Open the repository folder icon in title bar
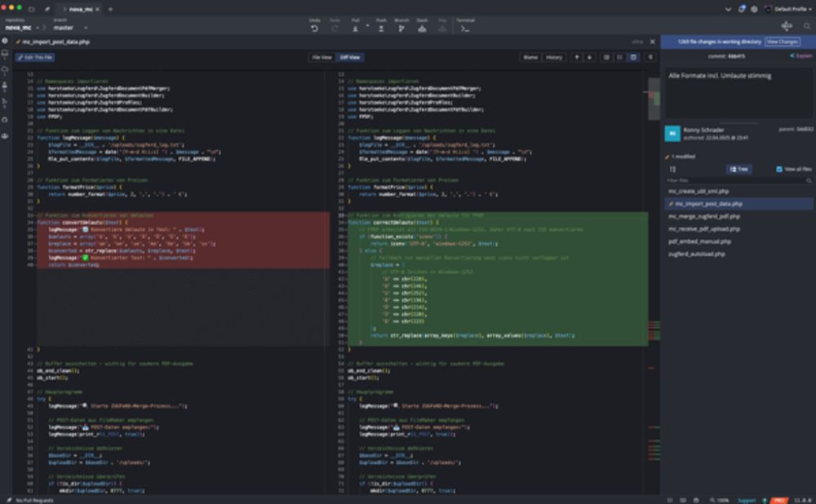Screen dimensions: 816x504 tap(31, 9)
